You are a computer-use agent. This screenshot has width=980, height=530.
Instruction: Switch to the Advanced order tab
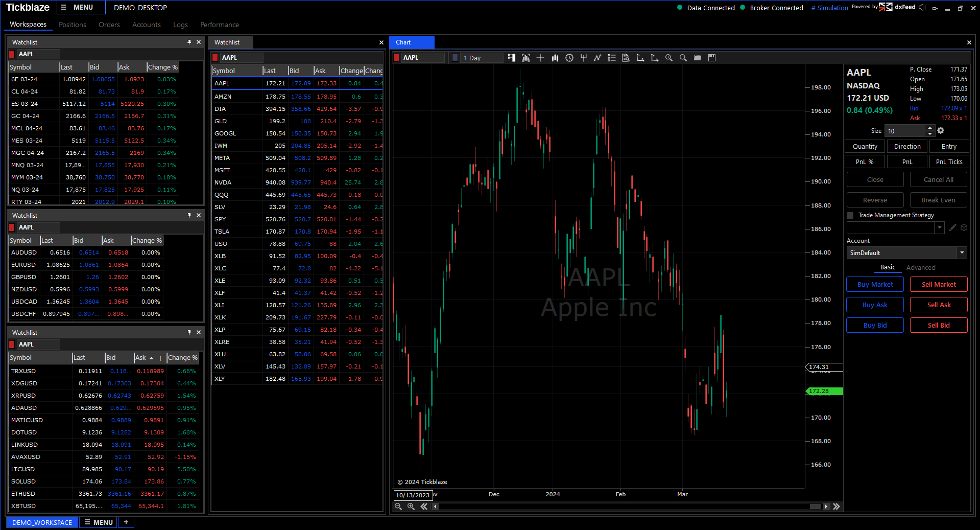point(920,267)
